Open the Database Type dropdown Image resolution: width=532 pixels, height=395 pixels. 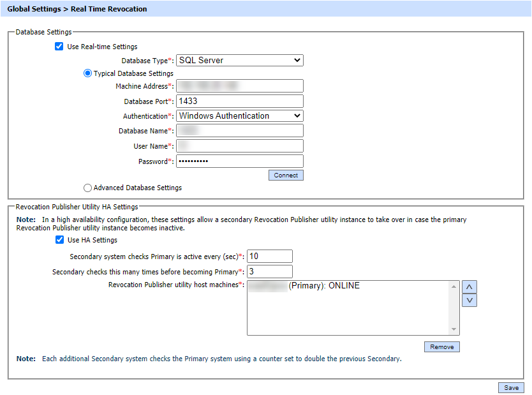[x=239, y=60]
